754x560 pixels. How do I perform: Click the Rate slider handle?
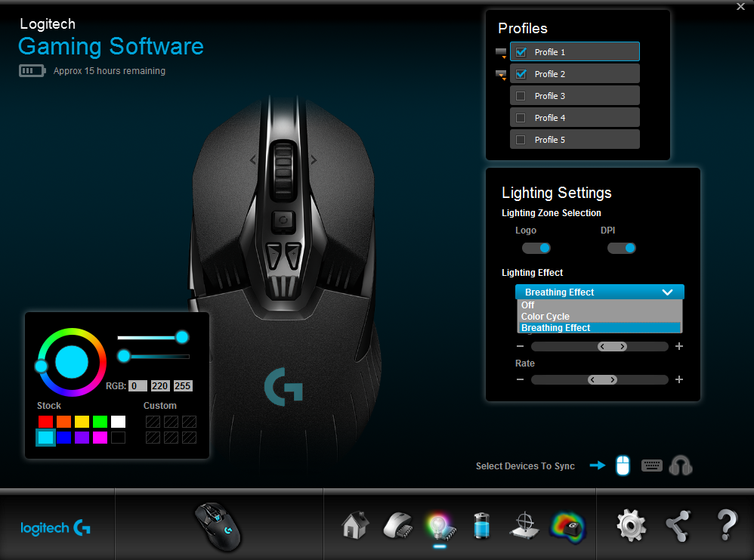tap(603, 379)
